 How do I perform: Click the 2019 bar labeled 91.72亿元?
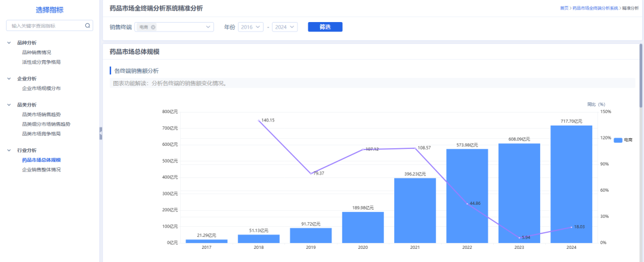(x=311, y=235)
